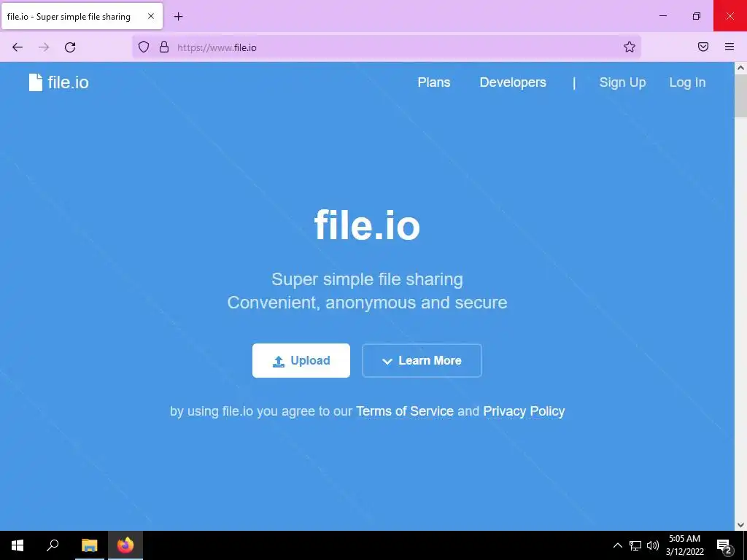Show hidden system tray icons
Image resolution: width=747 pixels, height=560 pixels.
tap(617, 545)
